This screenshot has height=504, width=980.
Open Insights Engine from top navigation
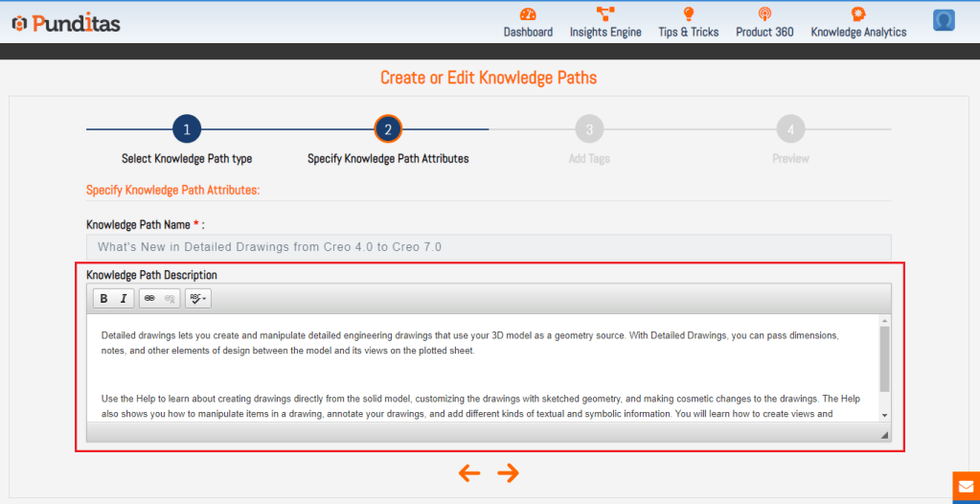coord(605,22)
